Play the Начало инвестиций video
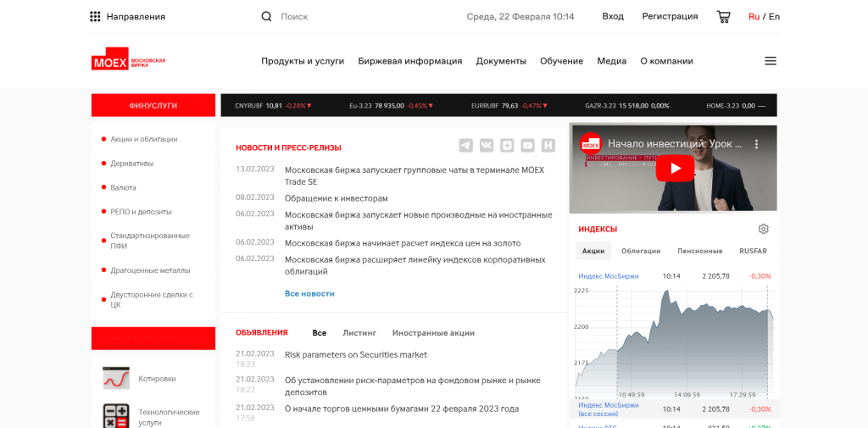This screenshot has width=868, height=428. [675, 168]
